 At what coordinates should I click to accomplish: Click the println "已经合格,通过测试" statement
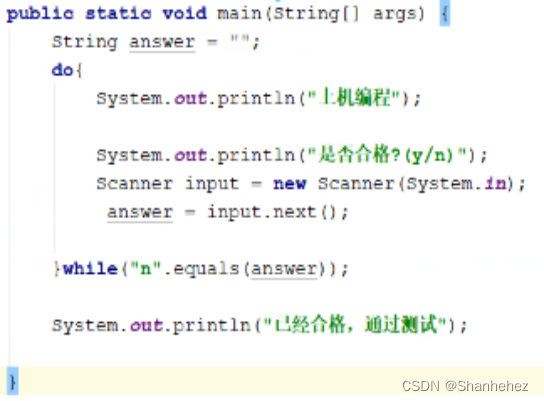[x=260, y=325]
